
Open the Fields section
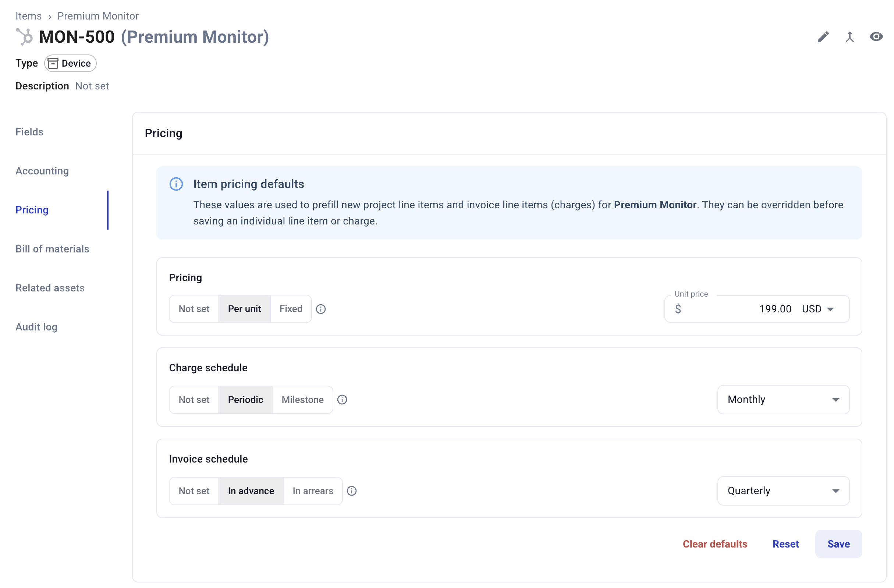[x=29, y=132]
